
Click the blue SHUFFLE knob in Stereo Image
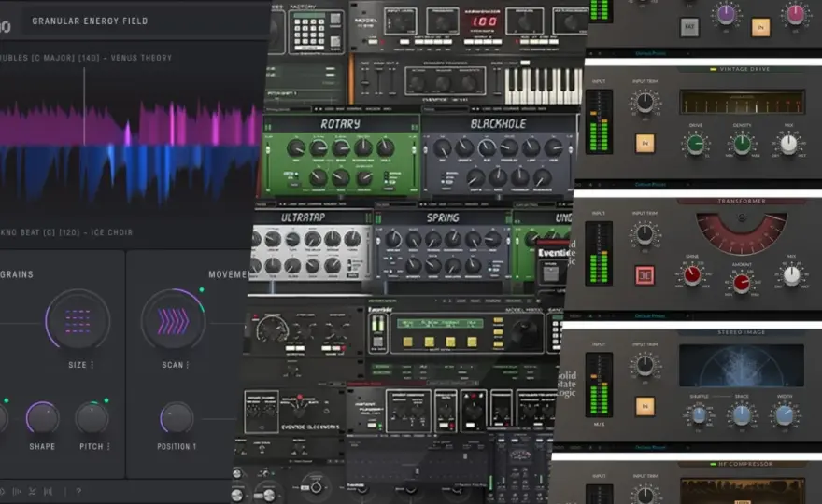click(699, 415)
